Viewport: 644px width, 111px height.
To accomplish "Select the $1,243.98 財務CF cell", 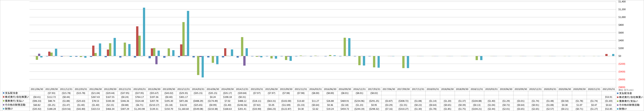I will [140, 109].
